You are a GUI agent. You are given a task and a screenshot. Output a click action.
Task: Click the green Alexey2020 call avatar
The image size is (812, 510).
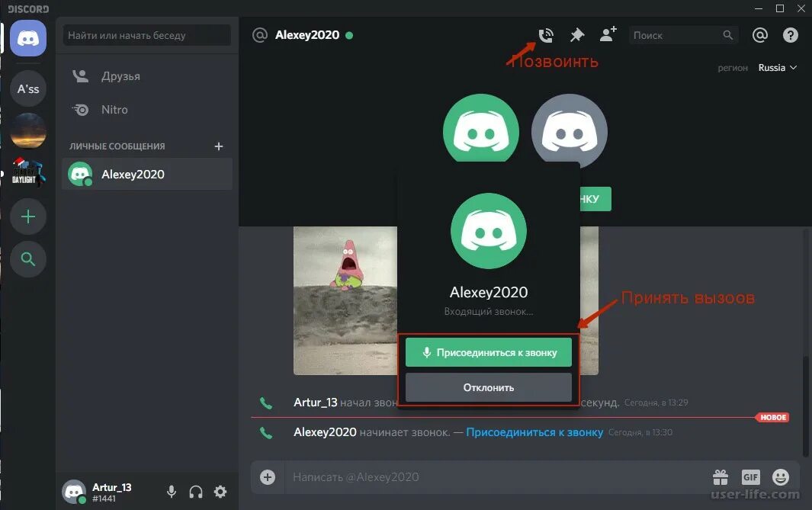[481, 130]
